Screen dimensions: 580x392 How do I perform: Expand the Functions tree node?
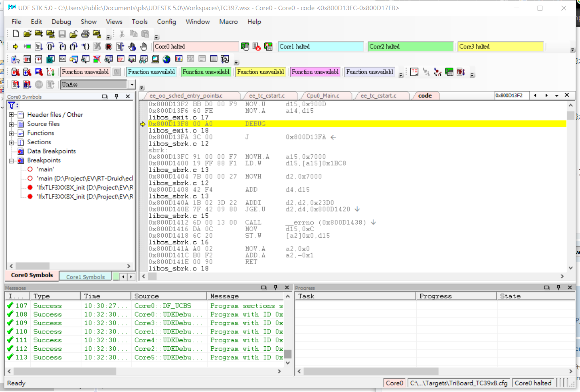pyautogui.click(x=11, y=133)
